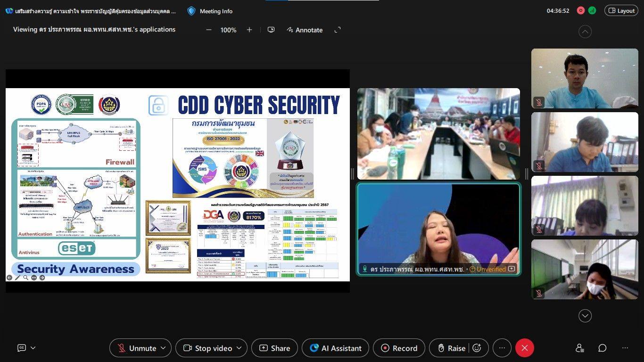
Task: Zoom in the shared screen view
Action: [249, 30]
